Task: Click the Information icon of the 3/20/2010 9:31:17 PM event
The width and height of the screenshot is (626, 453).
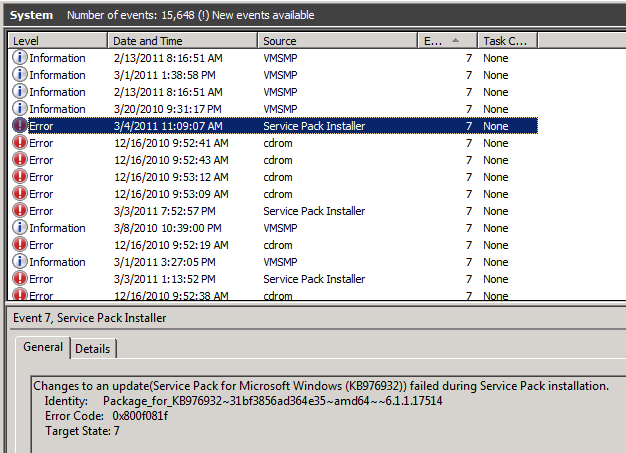Action: (x=19, y=109)
